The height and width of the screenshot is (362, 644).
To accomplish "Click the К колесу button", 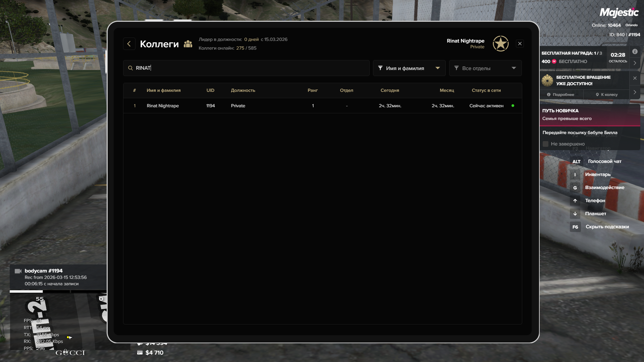I will [x=606, y=95].
